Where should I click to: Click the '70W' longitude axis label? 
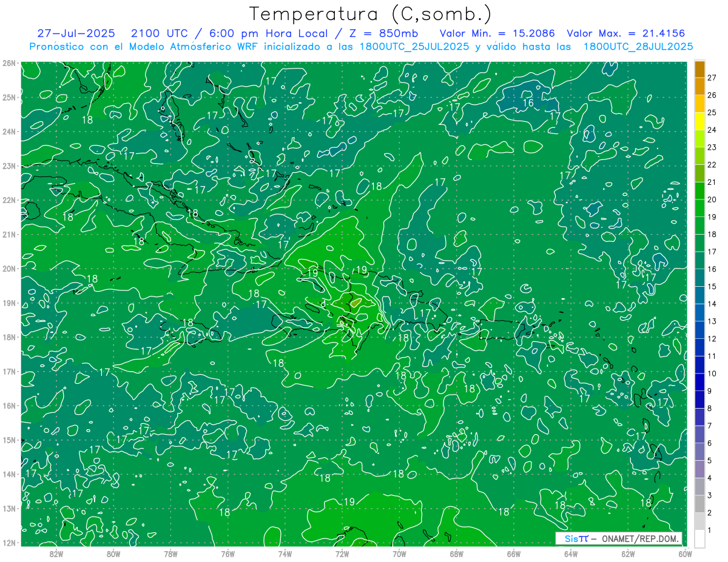(399, 553)
